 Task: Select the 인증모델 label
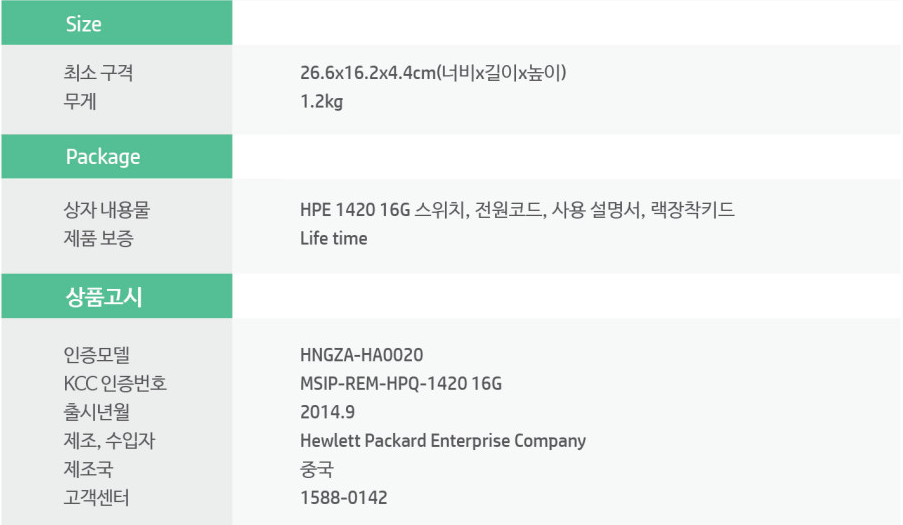pos(96,355)
